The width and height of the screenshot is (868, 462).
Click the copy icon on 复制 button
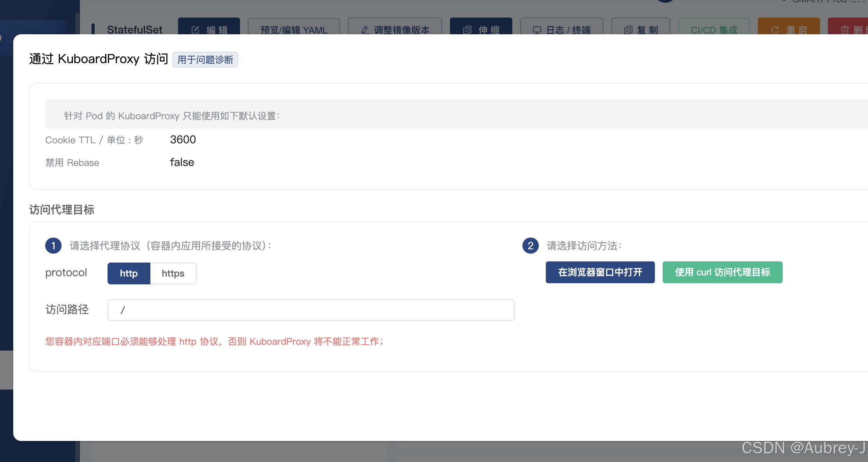point(628,30)
